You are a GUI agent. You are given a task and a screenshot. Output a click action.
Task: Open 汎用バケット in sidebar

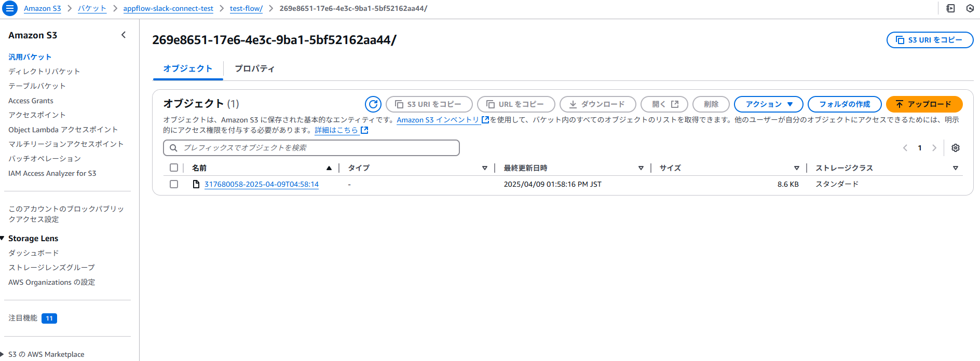[30, 57]
